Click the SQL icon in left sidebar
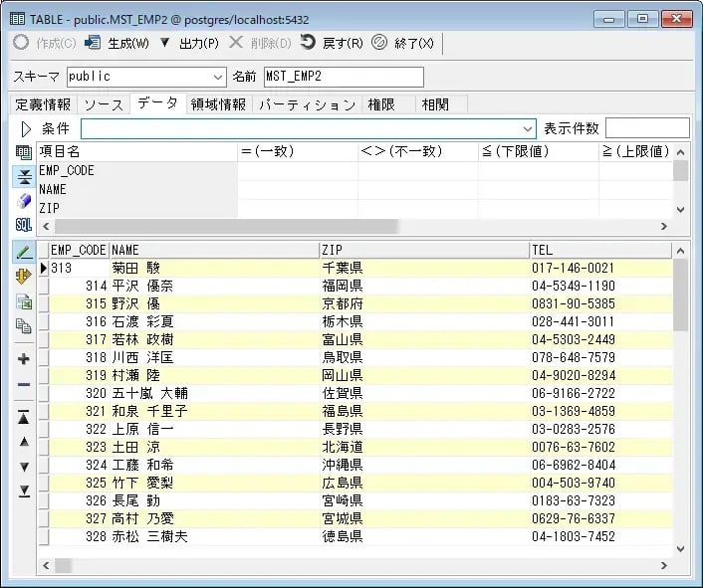The height and width of the screenshot is (588, 703). click(x=24, y=225)
